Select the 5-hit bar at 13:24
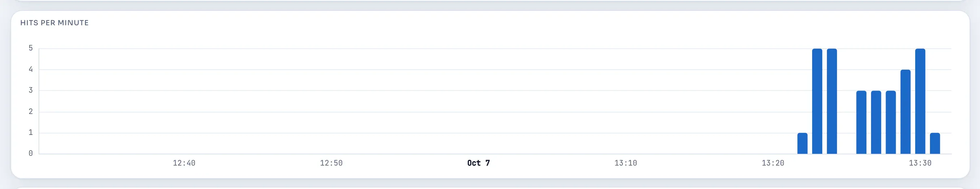The image size is (980, 189). (832, 101)
